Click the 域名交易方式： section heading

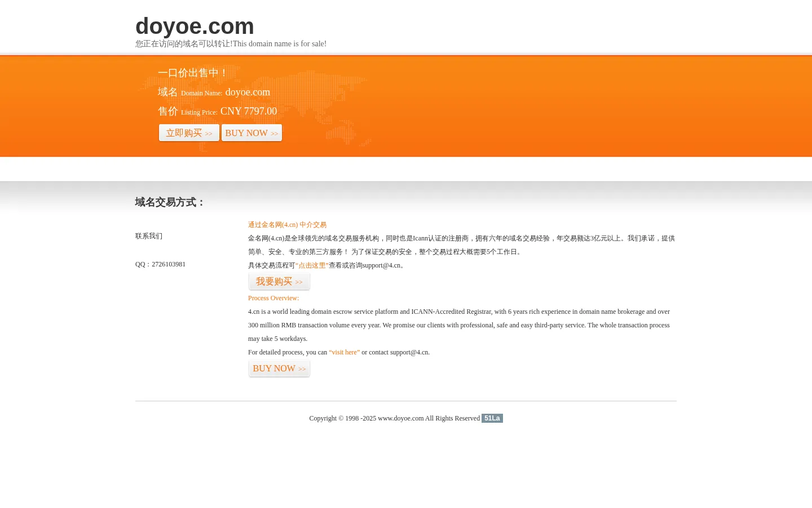click(170, 202)
